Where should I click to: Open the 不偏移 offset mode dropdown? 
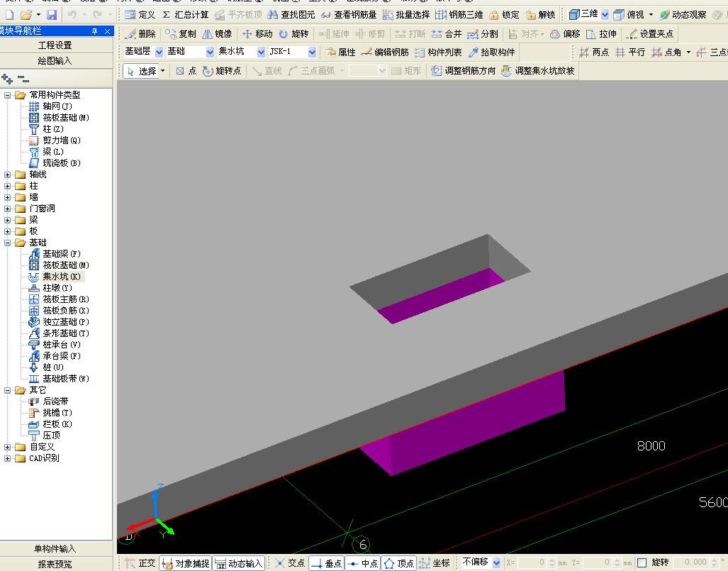pyautogui.click(x=496, y=562)
